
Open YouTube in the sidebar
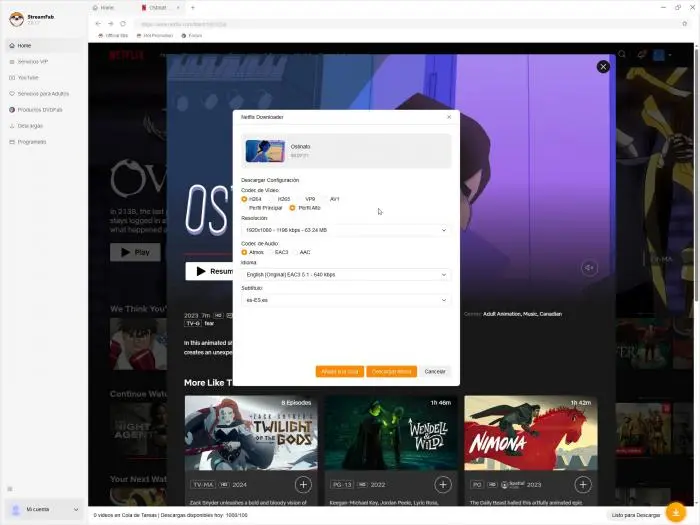tap(44, 78)
